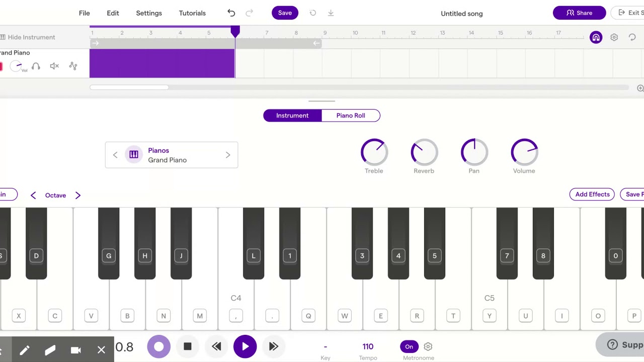Select next instrument with right chevron
This screenshot has height=362, width=644.
tap(228, 155)
